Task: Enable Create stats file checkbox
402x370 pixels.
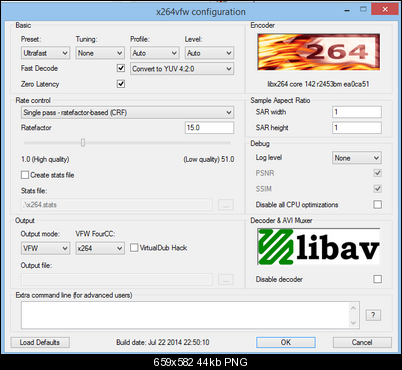Action: (x=25, y=175)
